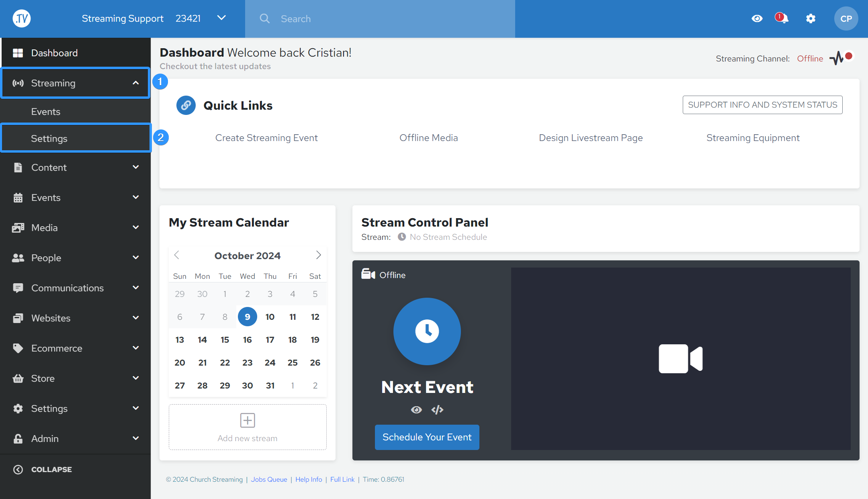Screen dimensions: 868x499
Task: Click the CP user avatar
Action: [x=846, y=18]
